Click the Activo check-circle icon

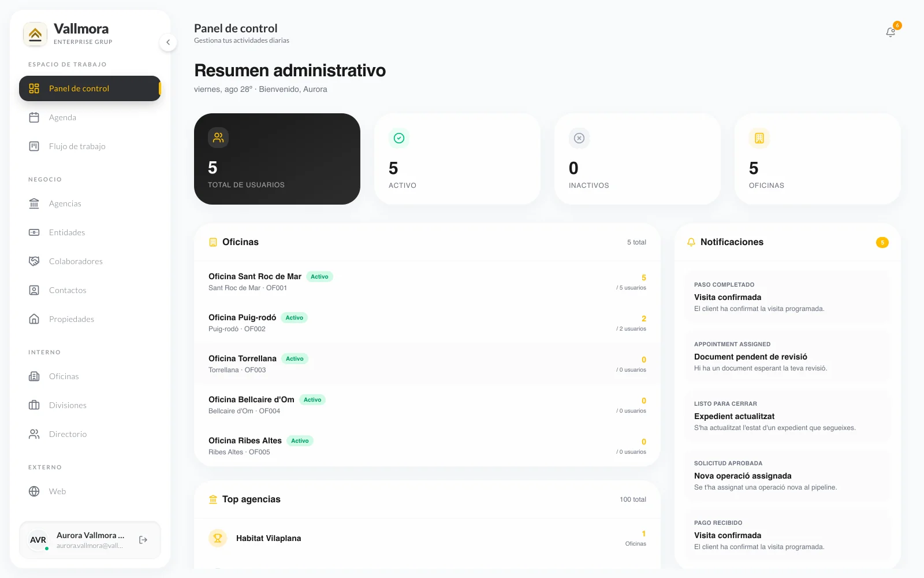(399, 138)
